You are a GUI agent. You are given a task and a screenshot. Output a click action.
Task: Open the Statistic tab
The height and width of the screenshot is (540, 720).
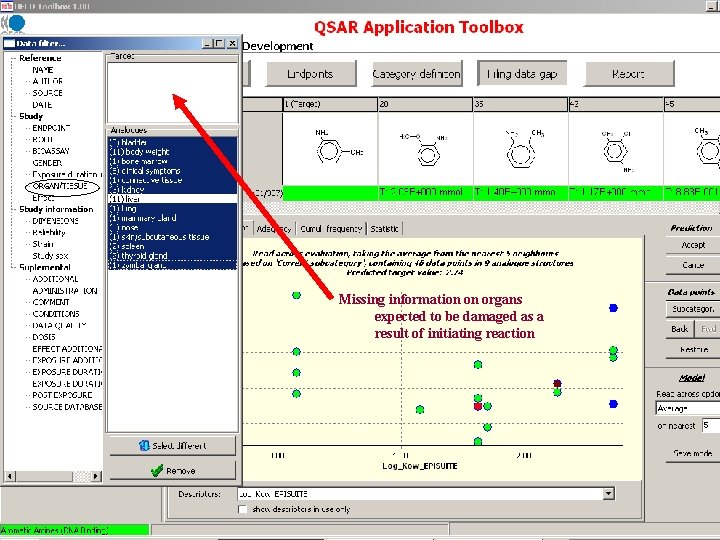point(384,229)
